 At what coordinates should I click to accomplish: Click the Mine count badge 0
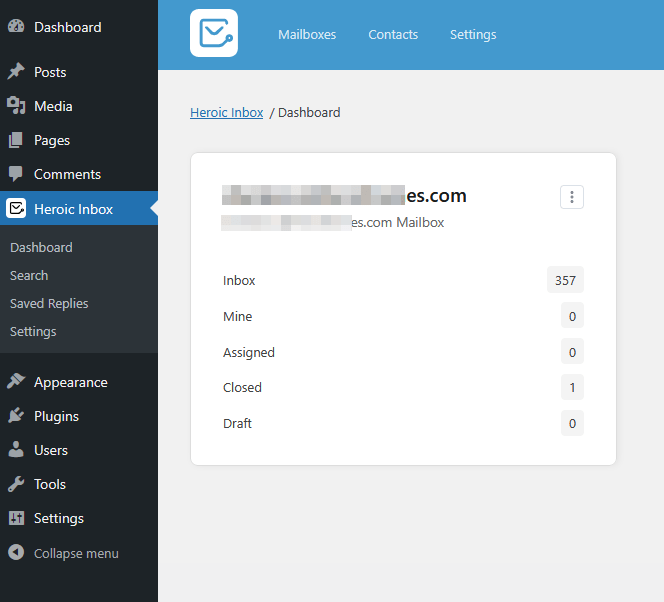(x=572, y=315)
